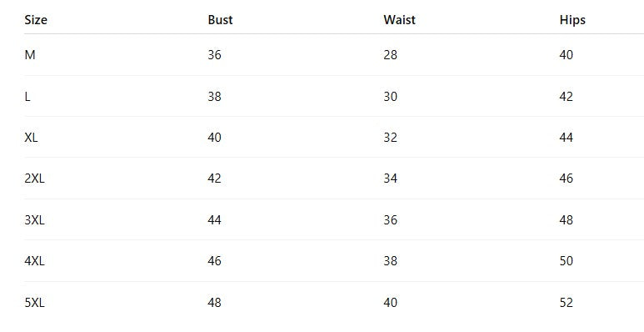Select the L size row label
This screenshot has width=644, height=332.
pyautogui.click(x=27, y=97)
